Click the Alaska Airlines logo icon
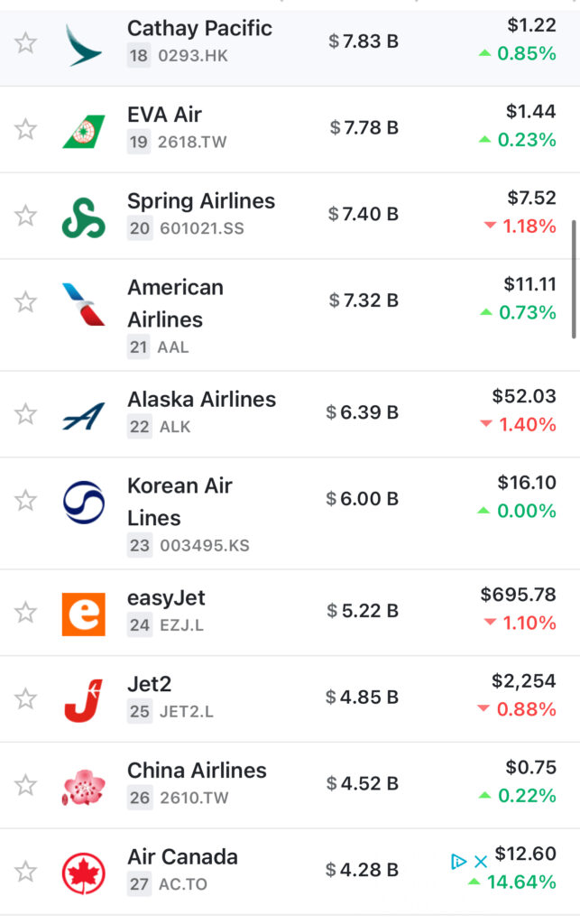Viewport: 580px width, 924px height. coord(84,415)
